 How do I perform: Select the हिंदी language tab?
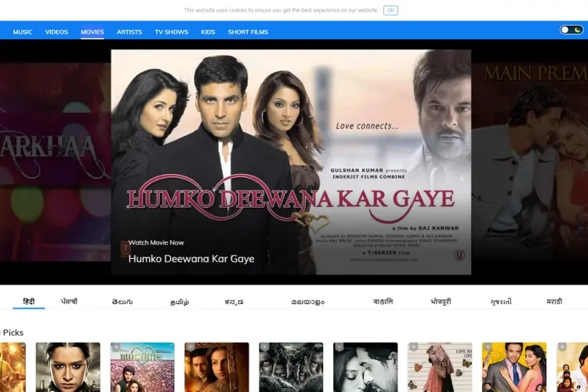(29, 302)
